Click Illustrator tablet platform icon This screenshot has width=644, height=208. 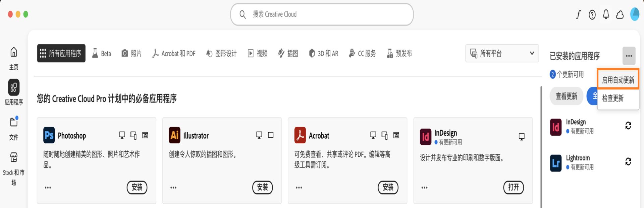pyautogui.click(x=271, y=135)
